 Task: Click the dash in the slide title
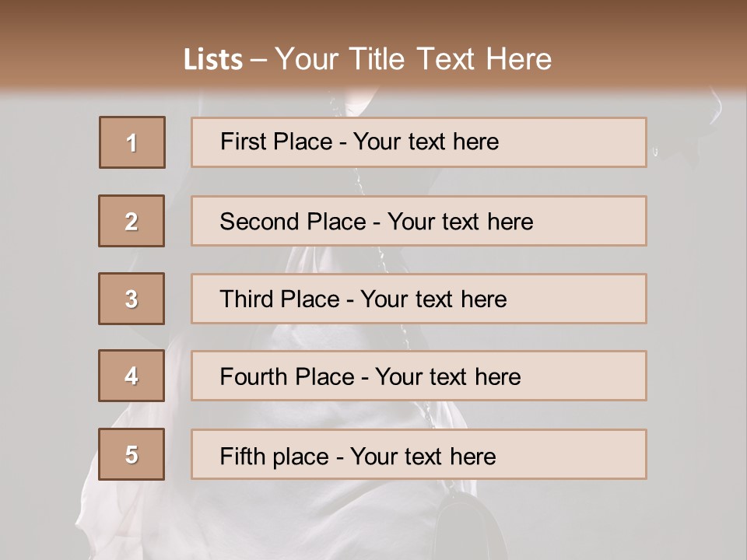click(258, 60)
